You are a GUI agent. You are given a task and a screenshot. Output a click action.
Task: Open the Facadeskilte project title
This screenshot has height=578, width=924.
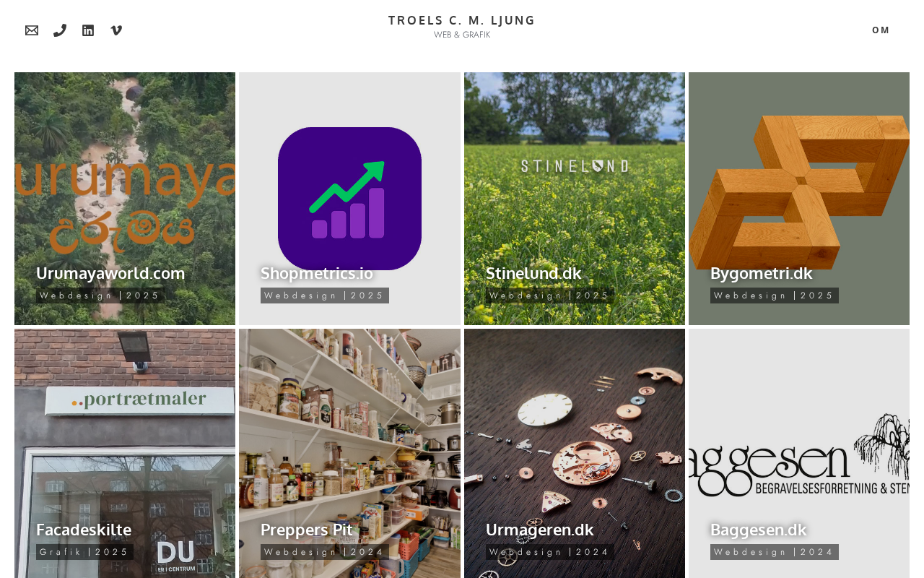pos(84,530)
